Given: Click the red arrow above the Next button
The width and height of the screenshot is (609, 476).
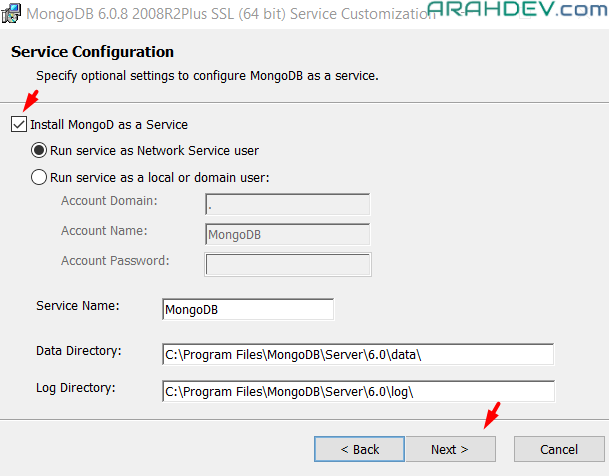Looking at the screenshot, I should pos(489,415).
